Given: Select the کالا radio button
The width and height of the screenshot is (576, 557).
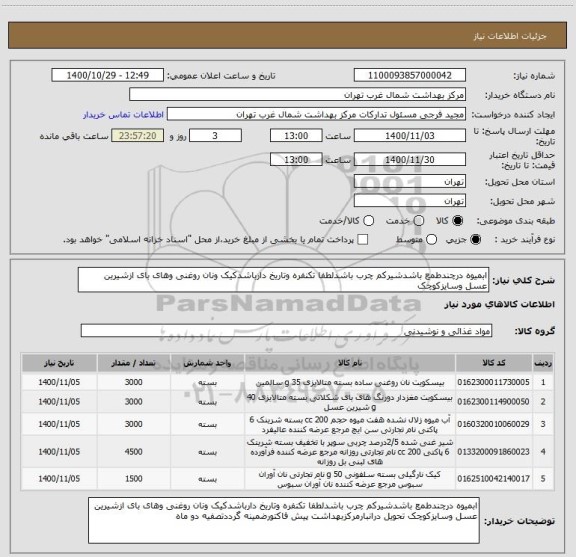Looking at the screenshot, I should (x=458, y=221).
